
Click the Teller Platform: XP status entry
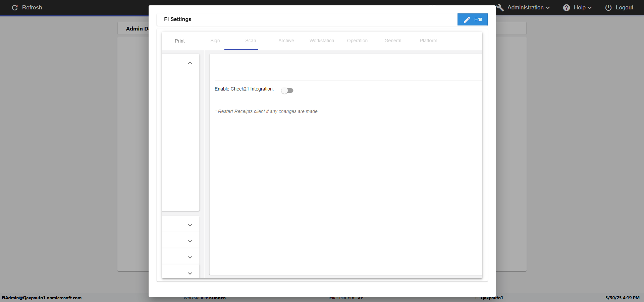click(345, 298)
